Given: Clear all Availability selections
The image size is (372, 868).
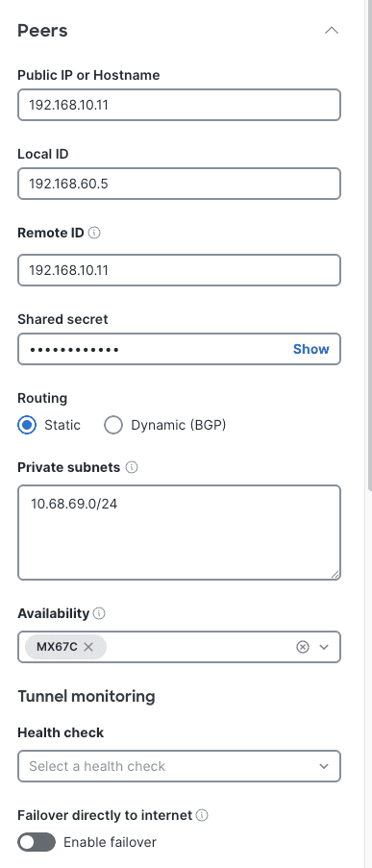Looking at the screenshot, I should 302,647.
